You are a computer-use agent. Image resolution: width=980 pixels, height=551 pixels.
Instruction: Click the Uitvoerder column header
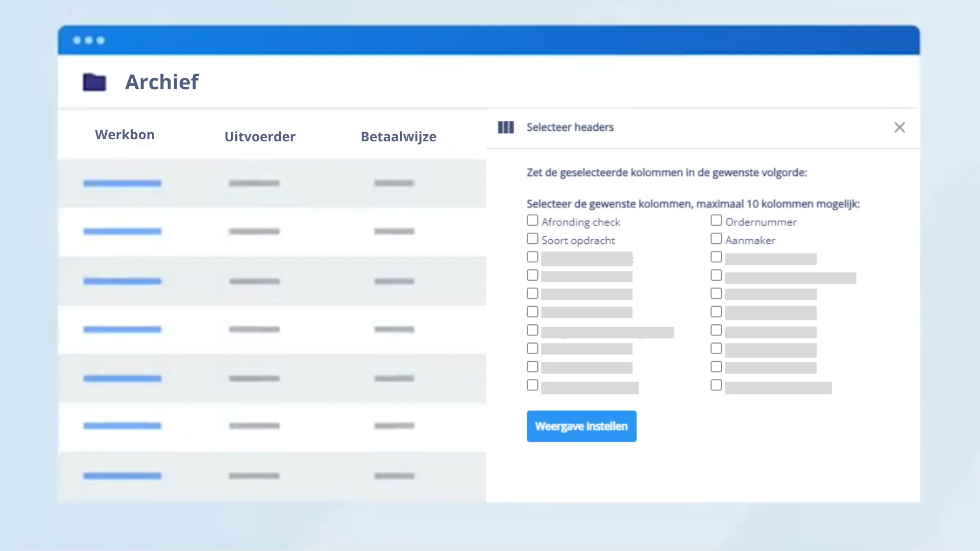[260, 137]
